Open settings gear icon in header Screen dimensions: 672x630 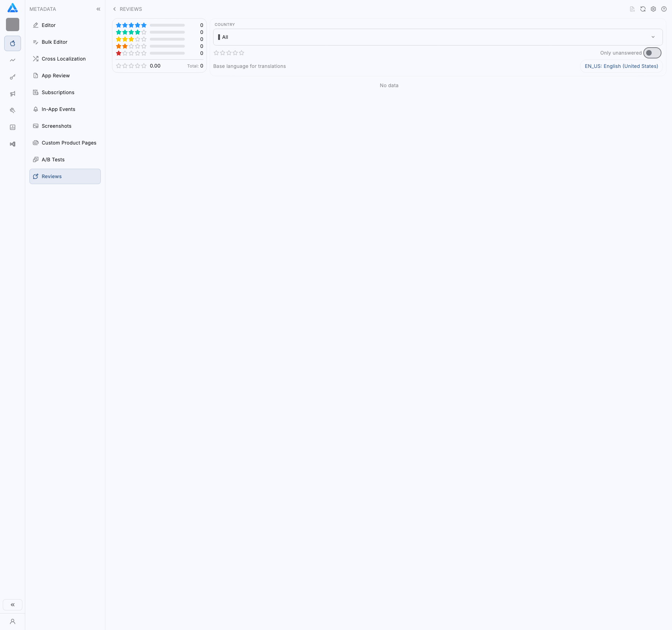coord(653,9)
